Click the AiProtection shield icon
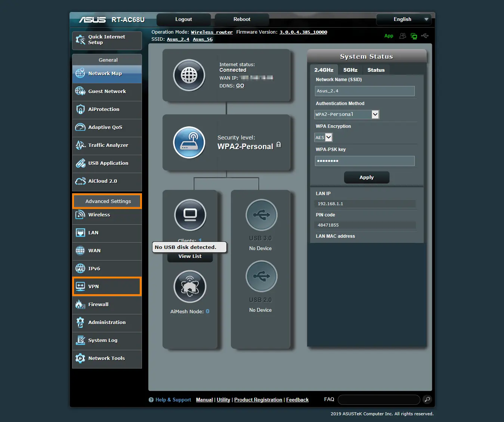Screen dimensions: 504x422 80,109
